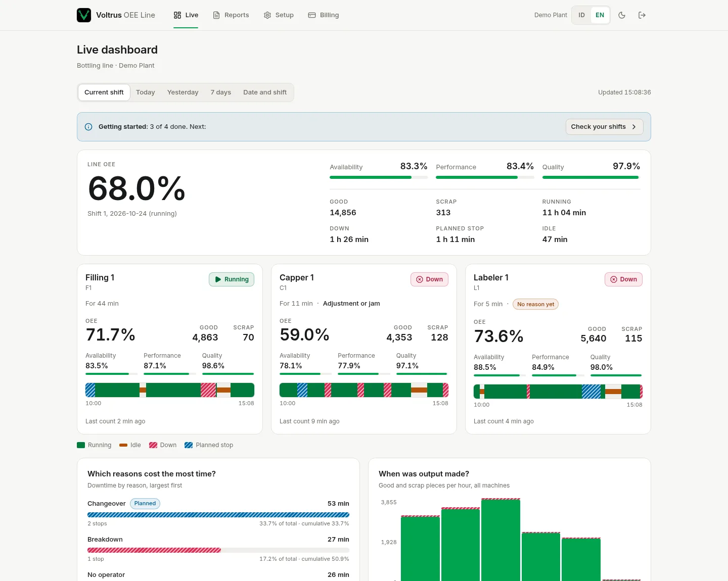
Task: Click the X icon in Capper 1 Down badge
Action: pos(420,279)
